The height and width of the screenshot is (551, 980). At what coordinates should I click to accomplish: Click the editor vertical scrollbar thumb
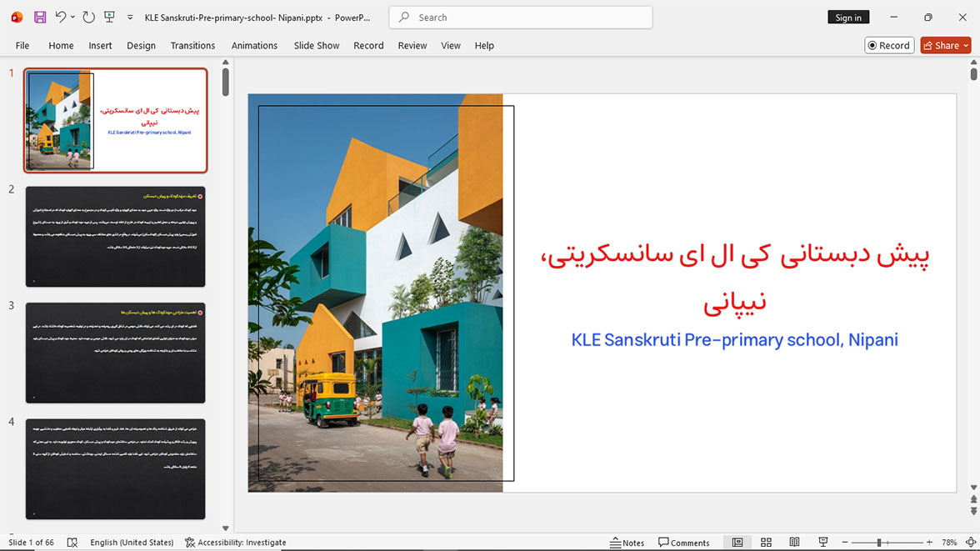tap(973, 73)
